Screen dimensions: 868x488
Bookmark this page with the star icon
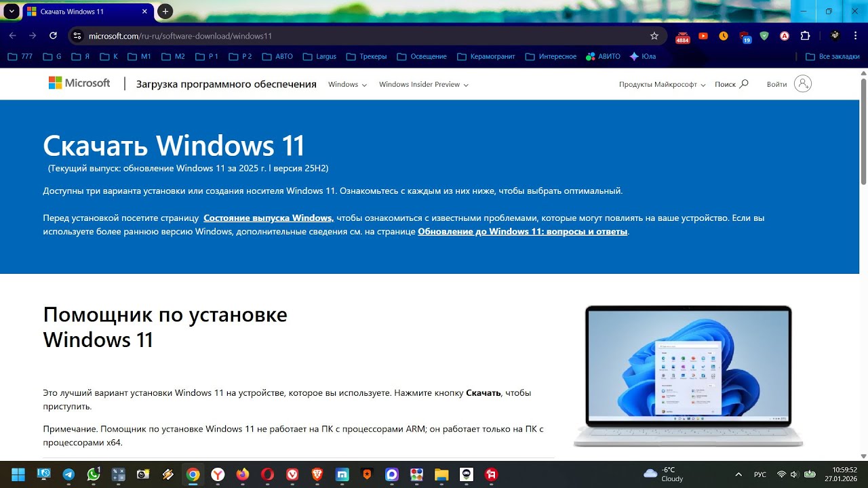point(654,36)
